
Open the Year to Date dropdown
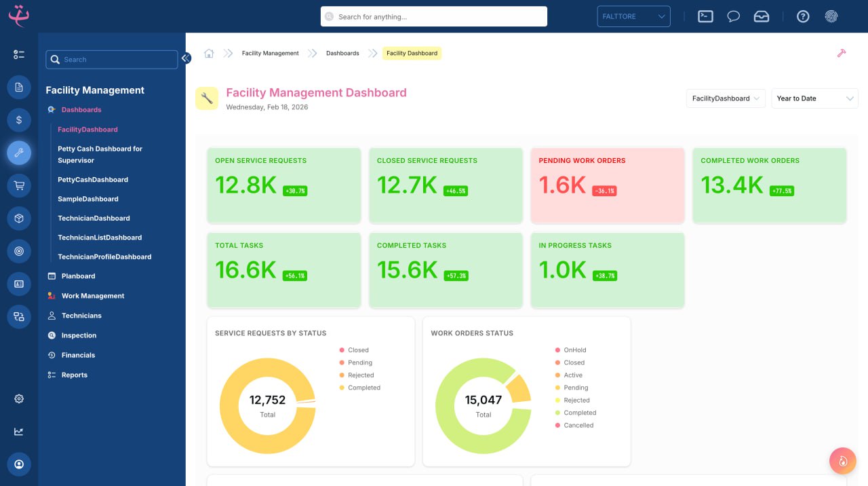pos(814,98)
